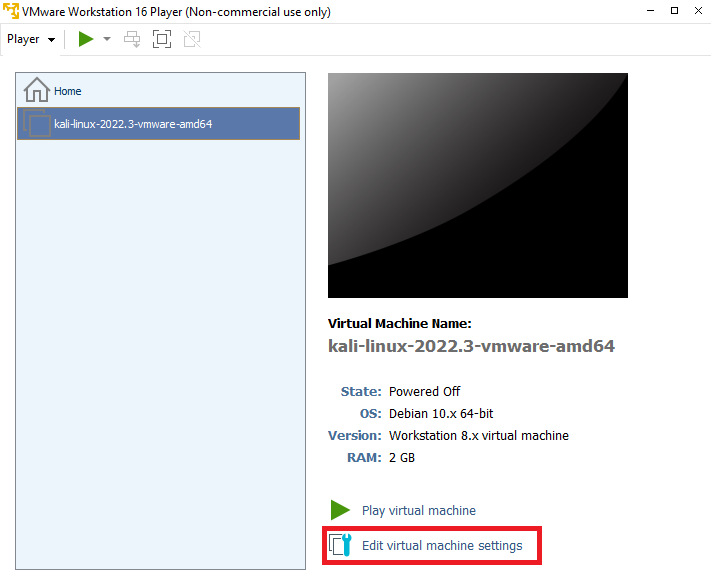
Task: Click the Play virtual machine link
Action: [x=419, y=511]
